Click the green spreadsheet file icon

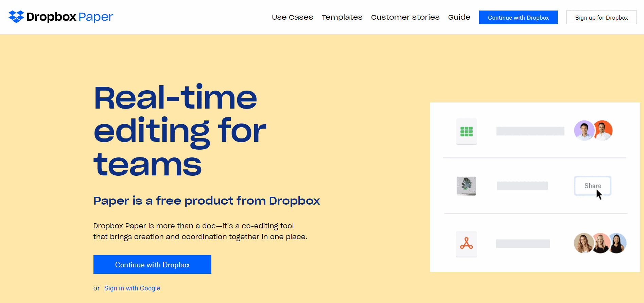pos(466,131)
